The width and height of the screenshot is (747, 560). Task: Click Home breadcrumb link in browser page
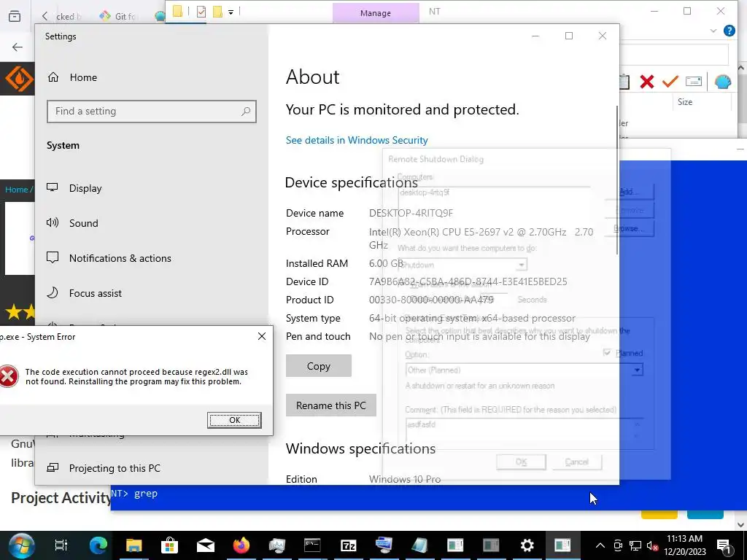[x=16, y=190]
